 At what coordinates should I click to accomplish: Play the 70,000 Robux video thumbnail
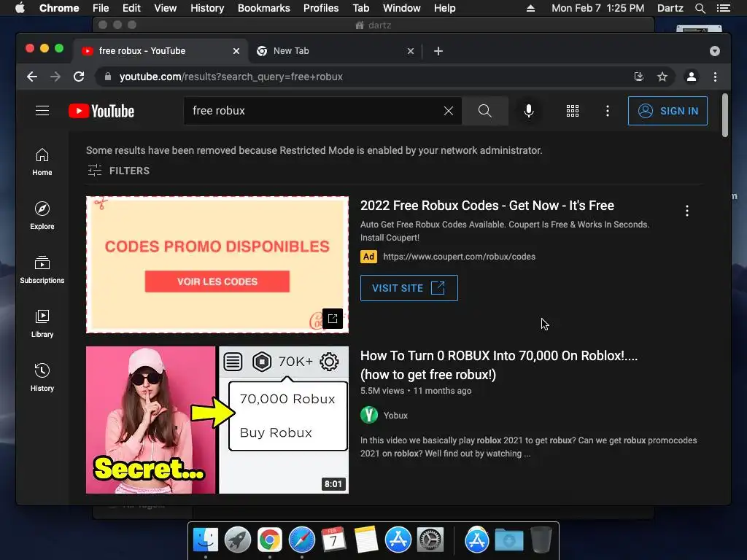pyautogui.click(x=217, y=420)
